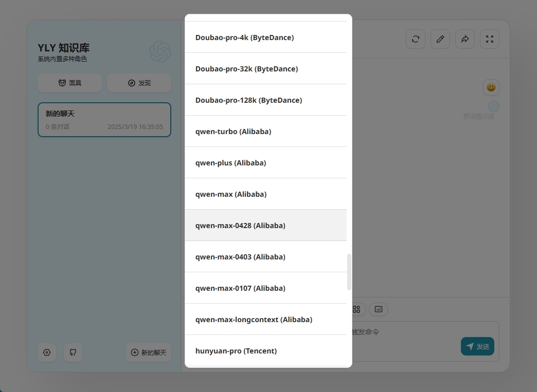Start a new chat with 新的聊天 button
This screenshot has height=392, width=537.
coord(148,352)
